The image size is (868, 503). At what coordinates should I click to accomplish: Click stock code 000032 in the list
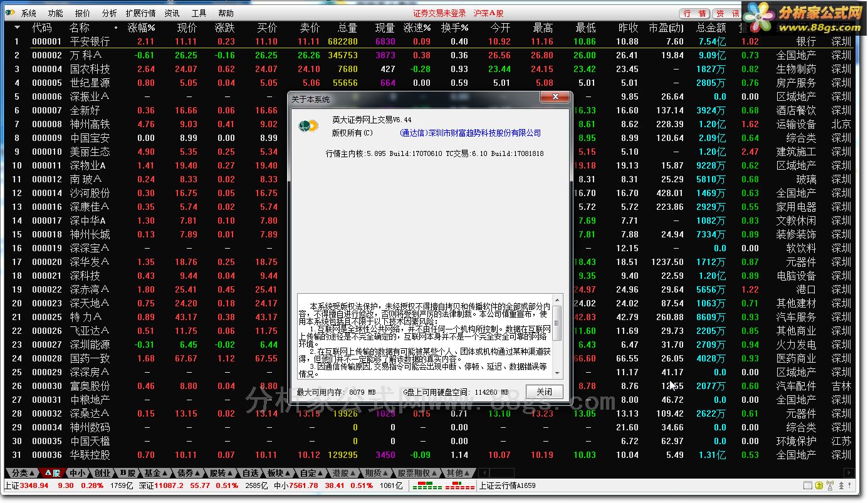[x=47, y=413]
